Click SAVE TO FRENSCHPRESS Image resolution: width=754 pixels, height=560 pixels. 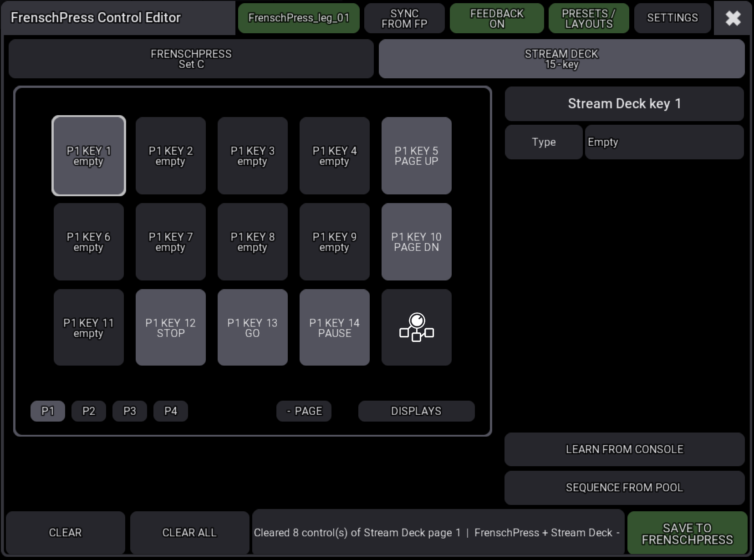coord(687,534)
